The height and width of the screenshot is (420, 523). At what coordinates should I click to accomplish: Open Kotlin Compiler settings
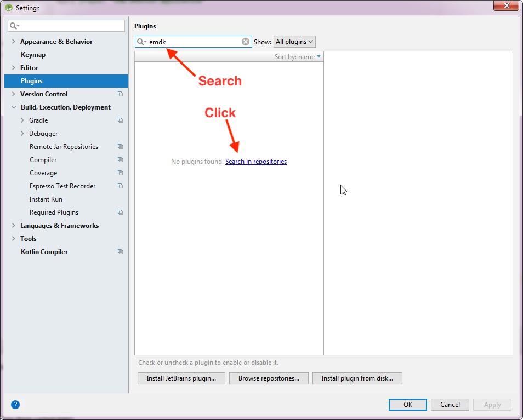(x=44, y=252)
